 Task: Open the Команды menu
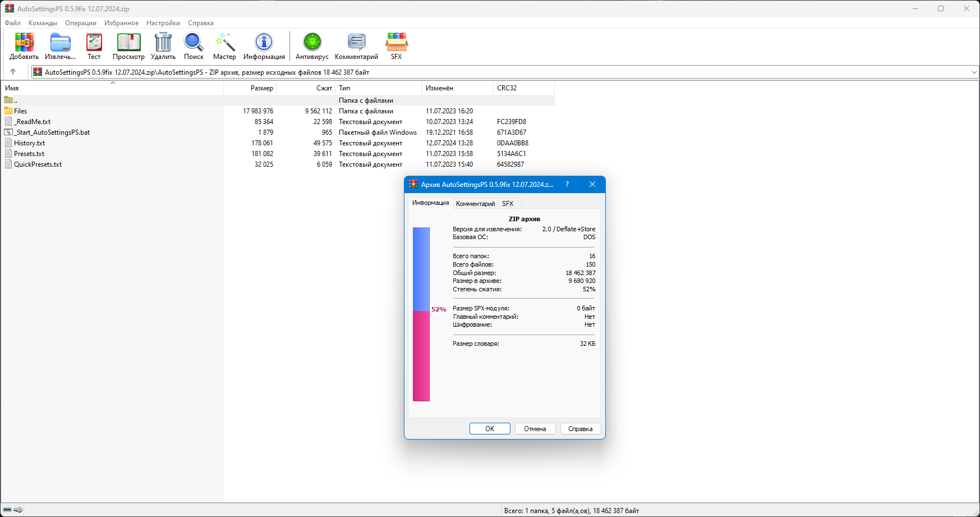coord(43,23)
